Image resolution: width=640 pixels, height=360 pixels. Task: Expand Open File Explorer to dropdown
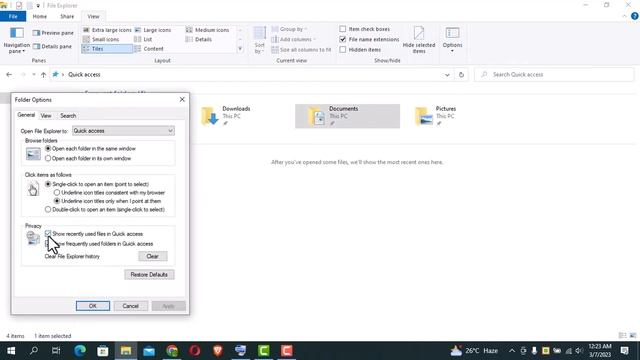click(123, 131)
